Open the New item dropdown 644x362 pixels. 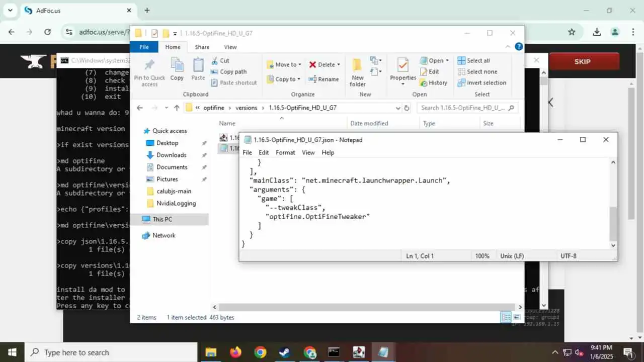pyautogui.click(x=376, y=61)
